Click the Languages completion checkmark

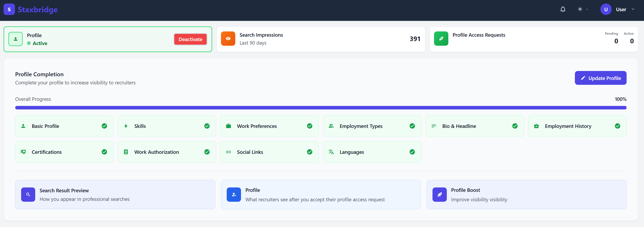[x=412, y=152]
